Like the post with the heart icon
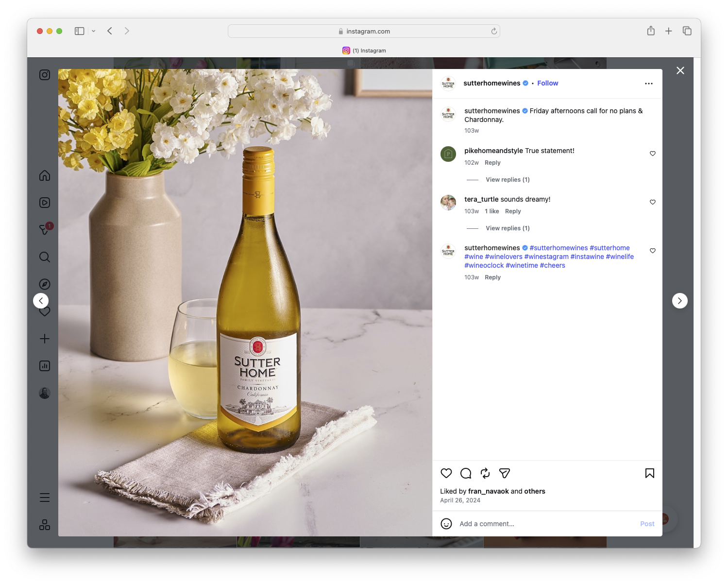Screen dimensions: 728x584 pyautogui.click(x=446, y=473)
